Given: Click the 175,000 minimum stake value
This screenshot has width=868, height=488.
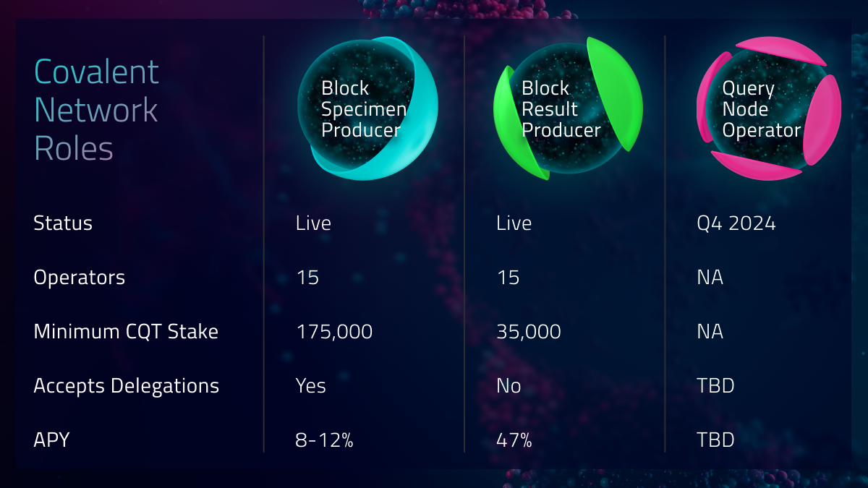Looking at the screenshot, I should pos(335,333).
